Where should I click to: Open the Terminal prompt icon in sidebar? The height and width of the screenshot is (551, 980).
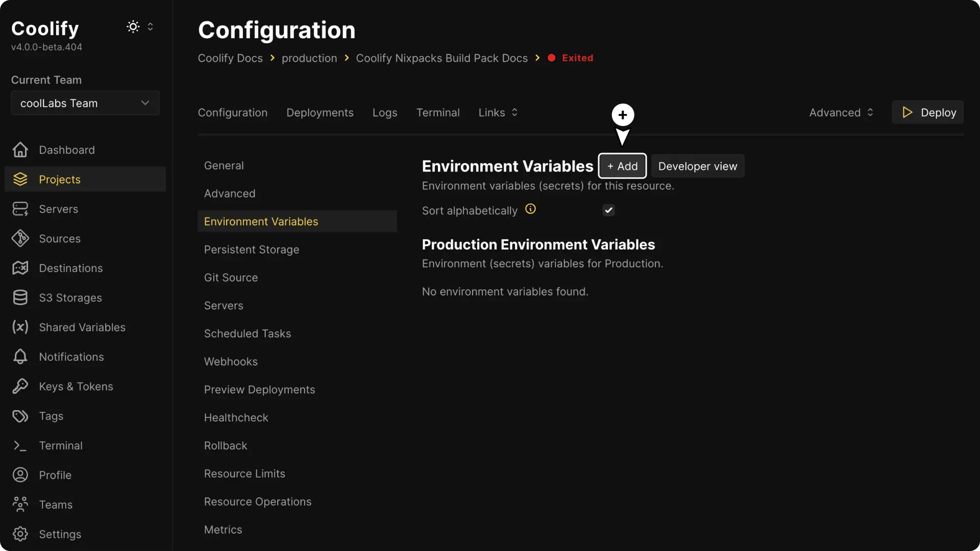click(x=19, y=445)
